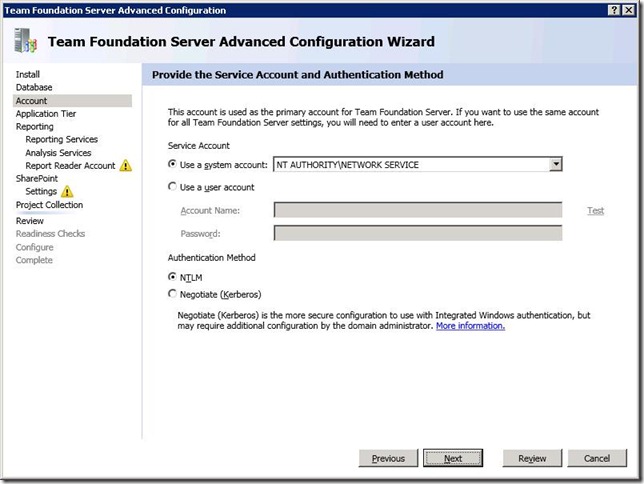The width and height of the screenshot is (644, 484).
Task: Click the Account Name text field
Action: coord(417,210)
